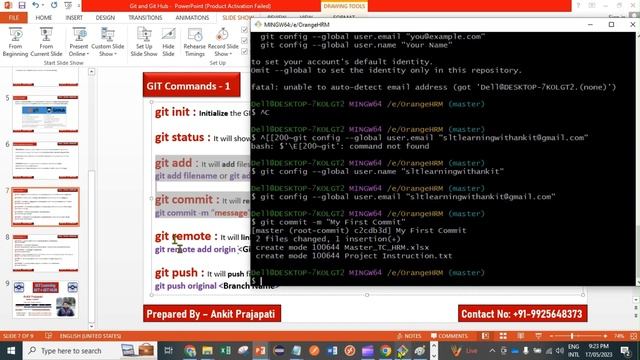This screenshot has height=360, width=640.
Task: Click thumbnail pane scroll-up arrow
Action: [91, 72]
